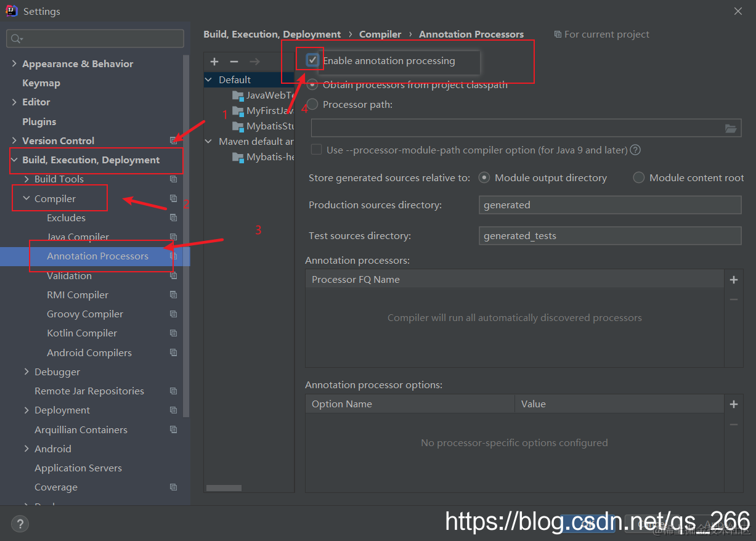756x541 pixels.
Task: Click the Option Name column header
Action: tap(410, 404)
